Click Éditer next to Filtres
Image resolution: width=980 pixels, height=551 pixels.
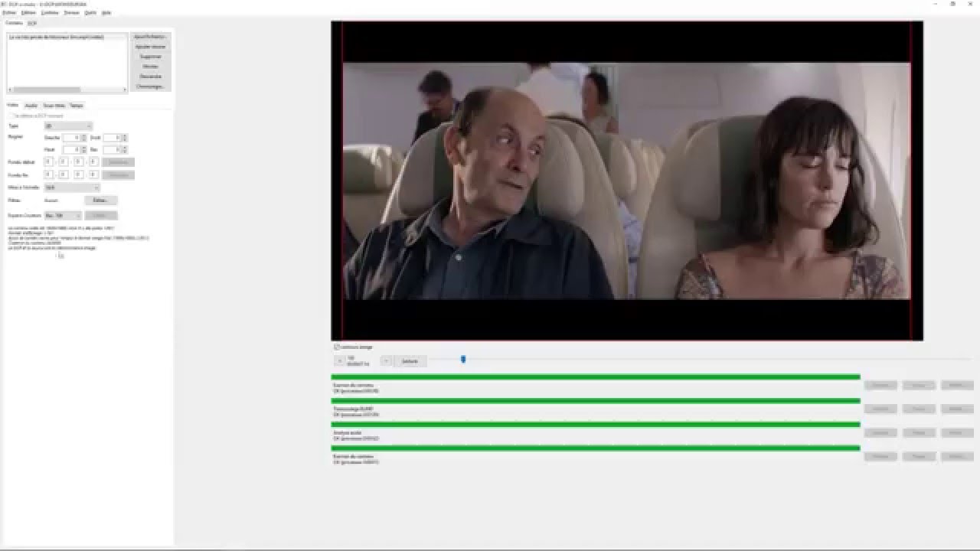coord(100,201)
